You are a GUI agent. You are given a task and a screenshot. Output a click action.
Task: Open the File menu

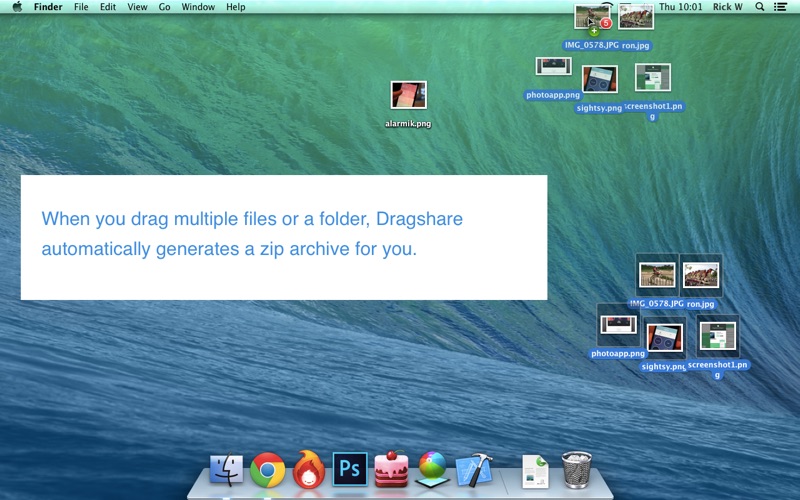pyautogui.click(x=81, y=7)
